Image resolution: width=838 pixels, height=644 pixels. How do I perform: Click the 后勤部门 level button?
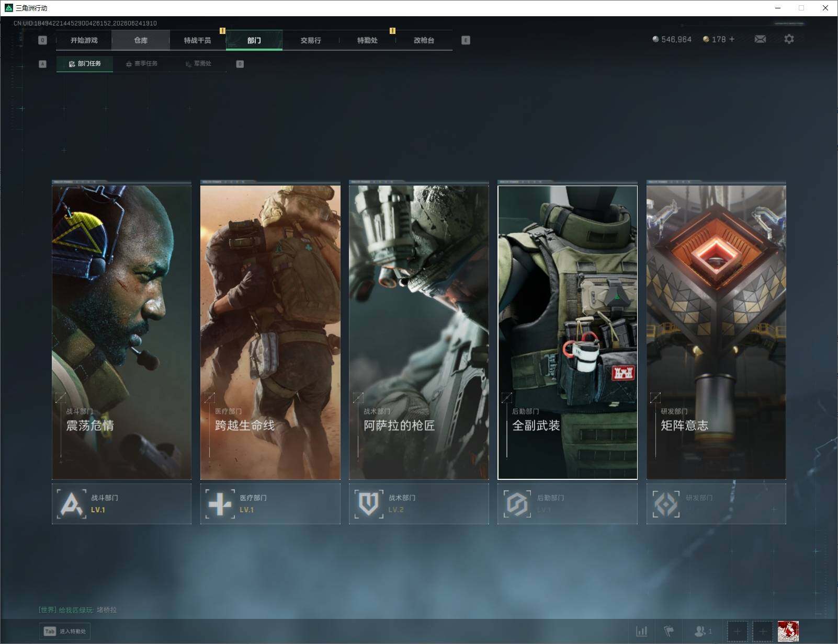tap(568, 504)
